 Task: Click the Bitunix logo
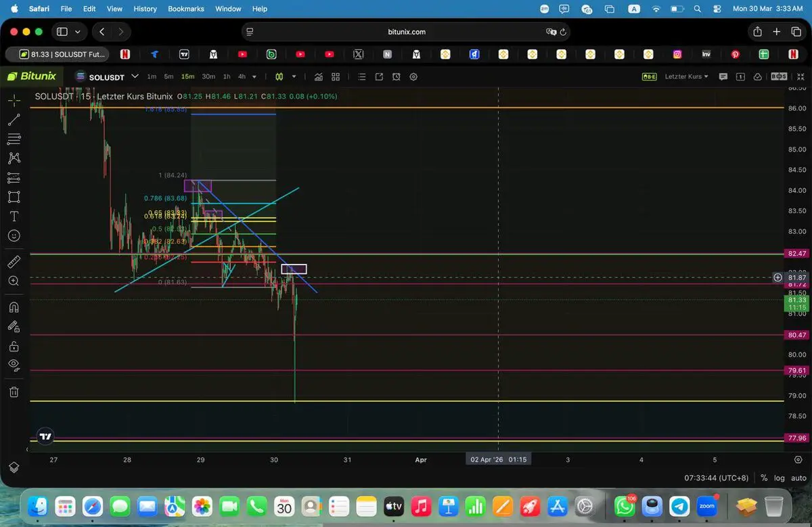(31, 76)
